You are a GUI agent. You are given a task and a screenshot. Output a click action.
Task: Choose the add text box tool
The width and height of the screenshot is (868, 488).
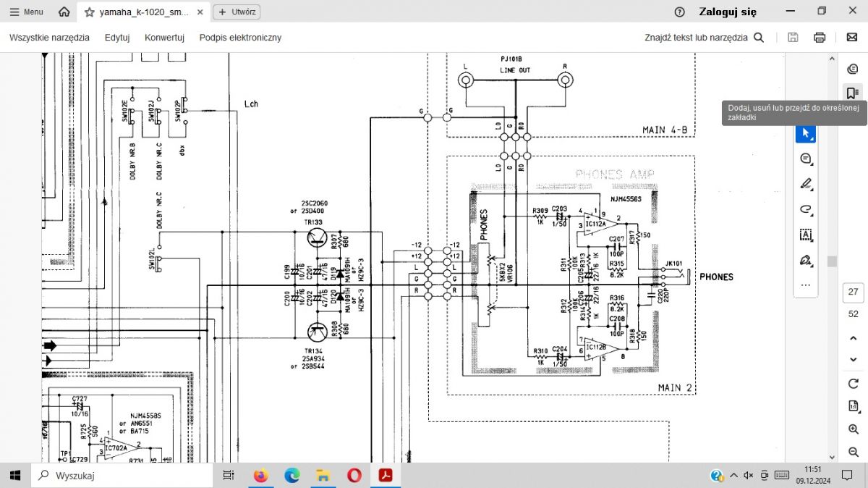805,234
